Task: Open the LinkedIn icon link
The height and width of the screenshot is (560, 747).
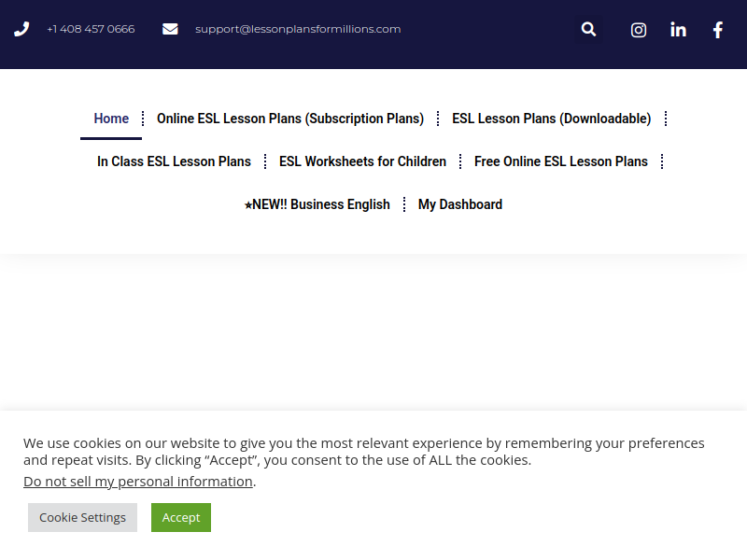Action: 678,30
